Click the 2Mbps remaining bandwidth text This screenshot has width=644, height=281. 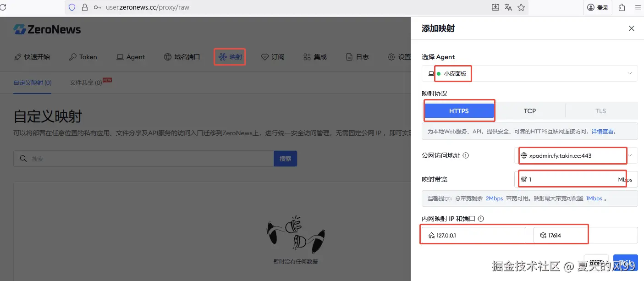[494, 198]
